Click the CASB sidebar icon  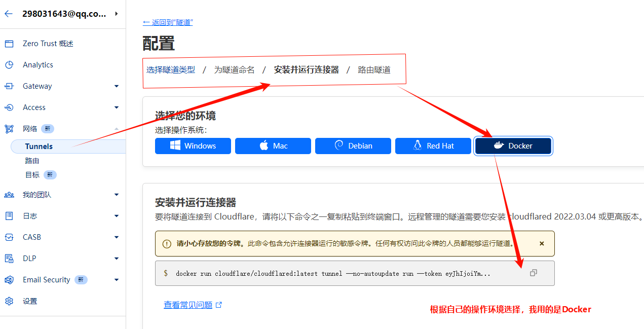(9, 237)
